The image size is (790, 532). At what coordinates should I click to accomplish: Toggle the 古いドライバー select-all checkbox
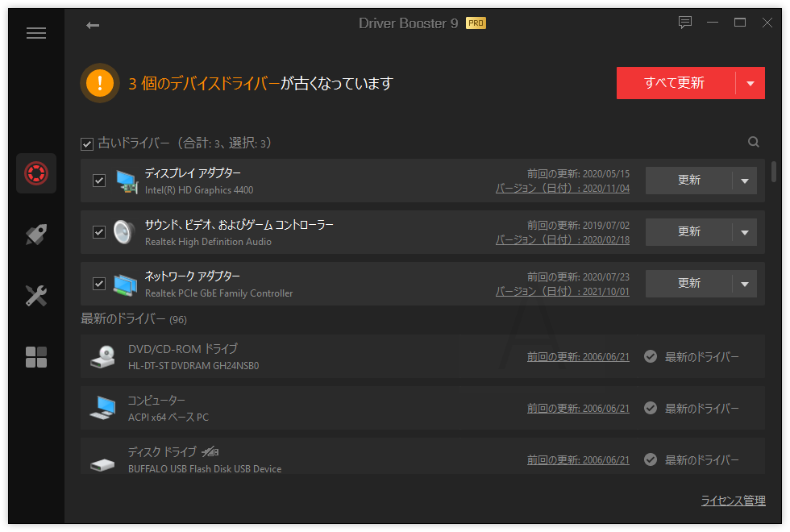pyautogui.click(x=87, y=144)
